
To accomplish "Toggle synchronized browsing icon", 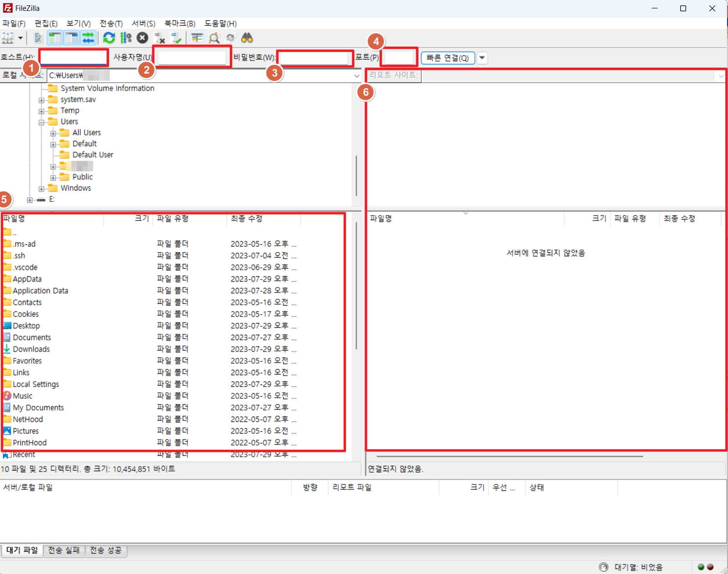I will pos(230,38).
